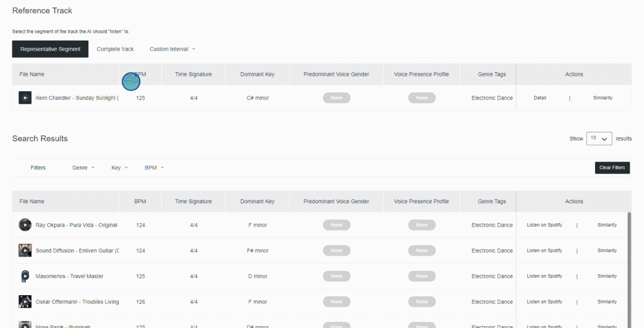Image resolution: width=644 pixels, height=328 pixels.
Task: Click Predominant Voice Gender header in Reference Track table
Action: point(336,75)
